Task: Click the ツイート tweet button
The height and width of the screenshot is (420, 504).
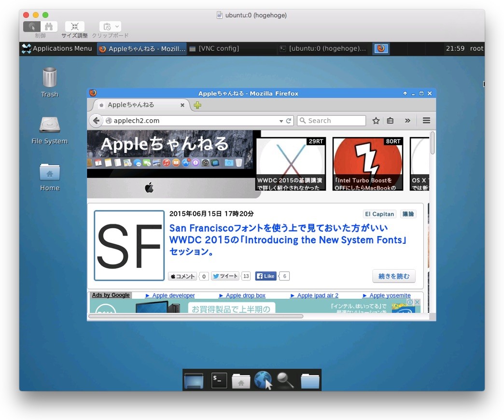Action: pos(225,276)
